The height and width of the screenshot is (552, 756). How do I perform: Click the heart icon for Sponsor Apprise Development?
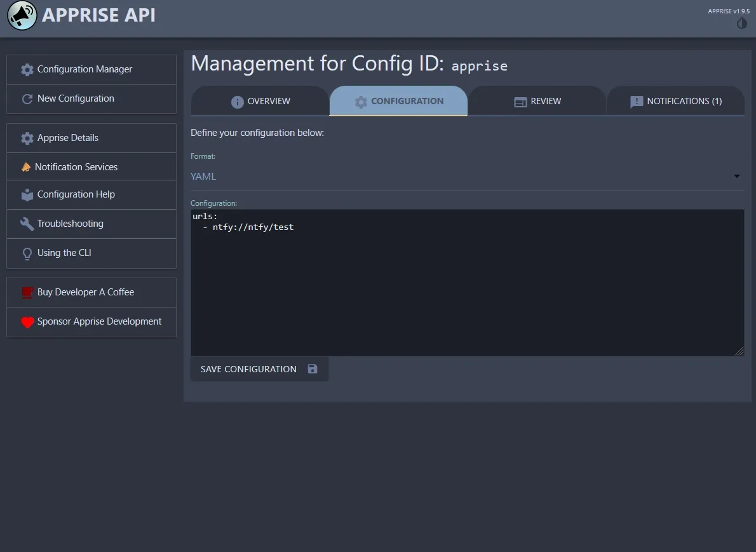coord(27,321)
